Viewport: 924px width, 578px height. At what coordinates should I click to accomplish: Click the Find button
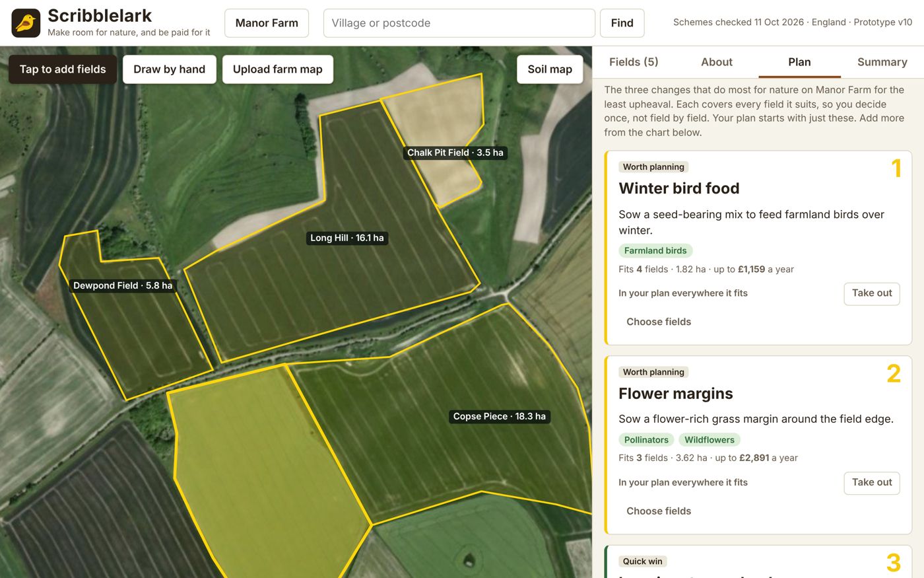tap(622, 23)
